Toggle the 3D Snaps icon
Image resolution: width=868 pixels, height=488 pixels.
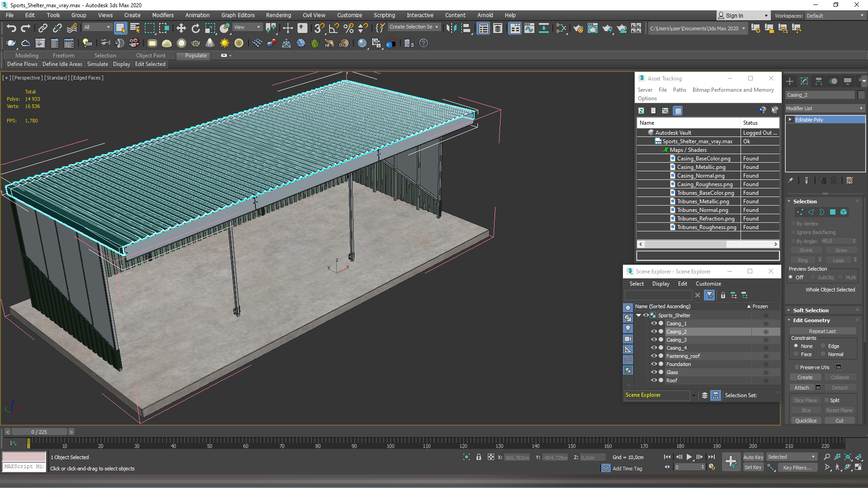(x=319, y=28)
